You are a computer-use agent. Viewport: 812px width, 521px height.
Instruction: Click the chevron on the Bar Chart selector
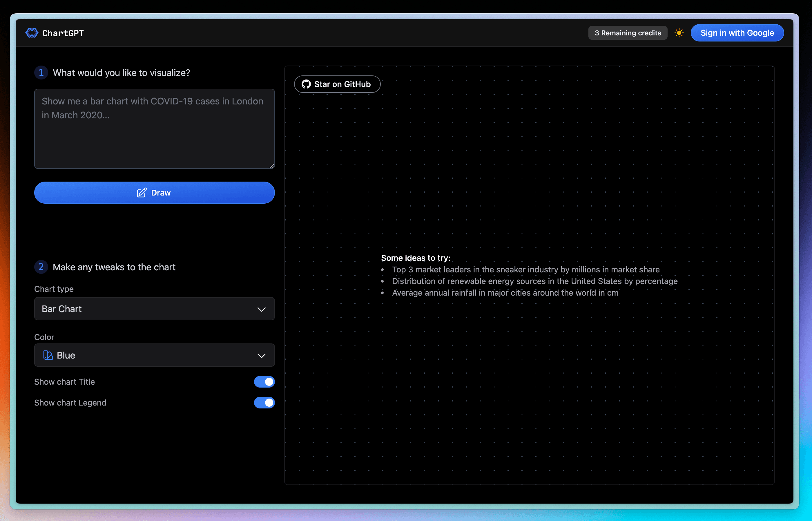[x=261, y=309]
